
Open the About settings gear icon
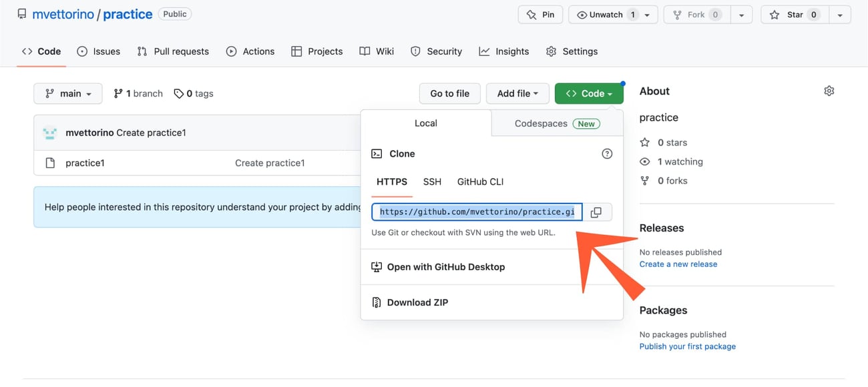(x=829, y=91)
